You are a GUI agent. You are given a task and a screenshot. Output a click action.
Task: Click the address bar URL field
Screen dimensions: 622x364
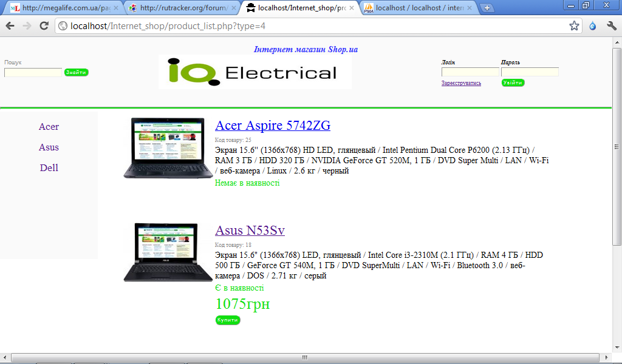[317, 26]
